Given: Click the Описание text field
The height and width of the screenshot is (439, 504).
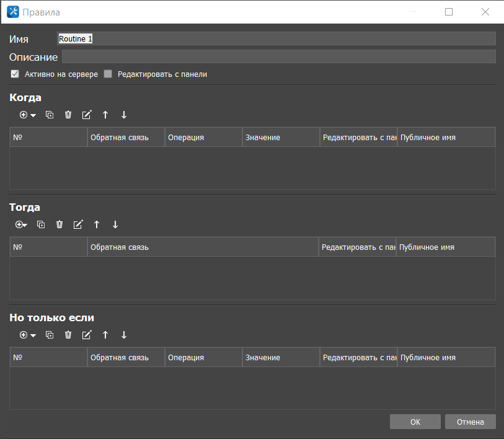Looking at the screenshot, I should (278, 57).
